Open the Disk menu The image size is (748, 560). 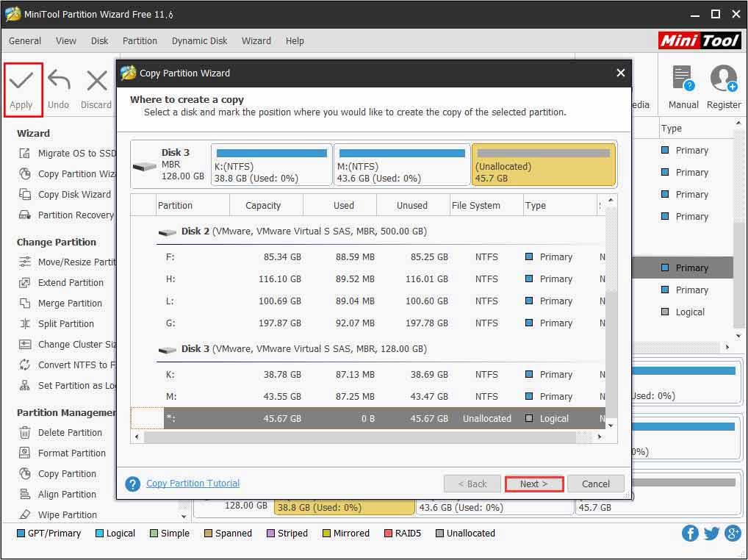coord(100,41)
